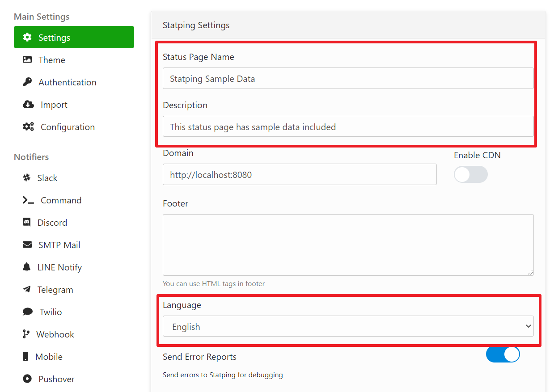Click the Footer field label
Image resolution: width=554 pixels, height=392 pixels.
175,203
